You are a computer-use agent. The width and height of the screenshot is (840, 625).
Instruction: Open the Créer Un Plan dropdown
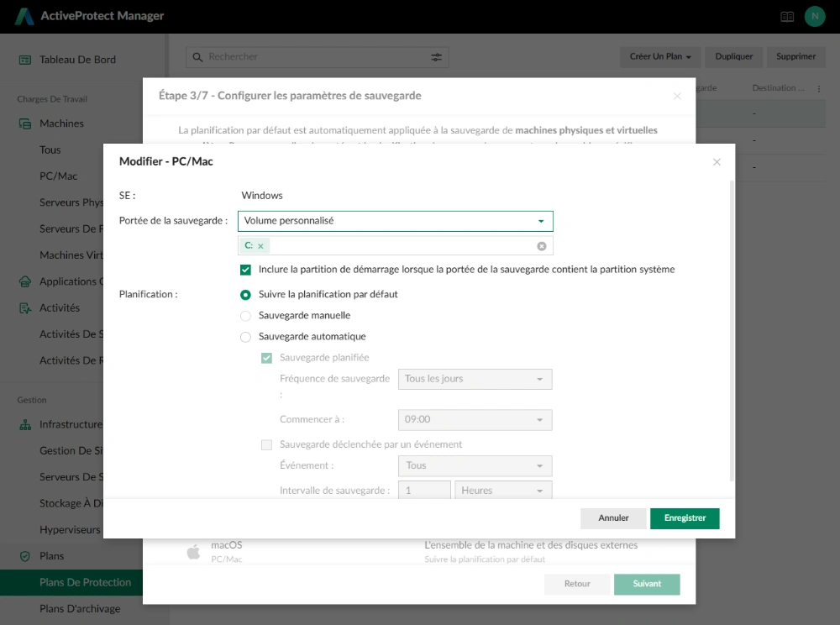pos(660,57)
